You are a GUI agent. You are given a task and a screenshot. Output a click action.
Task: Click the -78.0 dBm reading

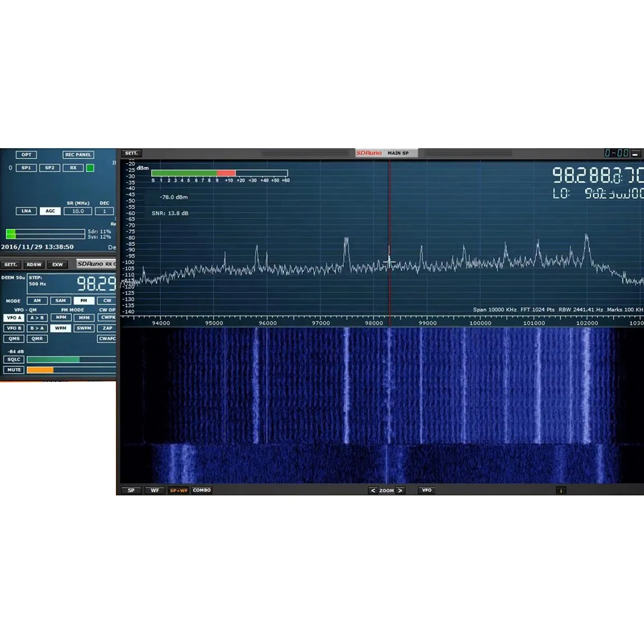click(174, 197)
